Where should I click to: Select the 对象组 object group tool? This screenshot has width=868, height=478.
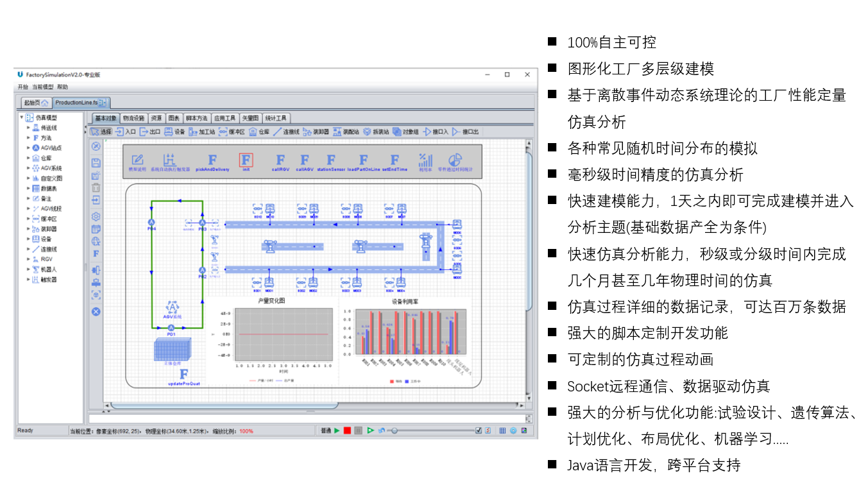point(405,132)
